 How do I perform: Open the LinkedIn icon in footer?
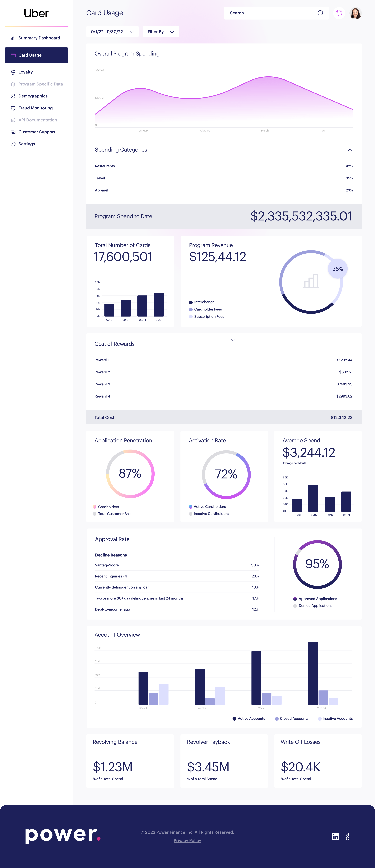point(335,837)
